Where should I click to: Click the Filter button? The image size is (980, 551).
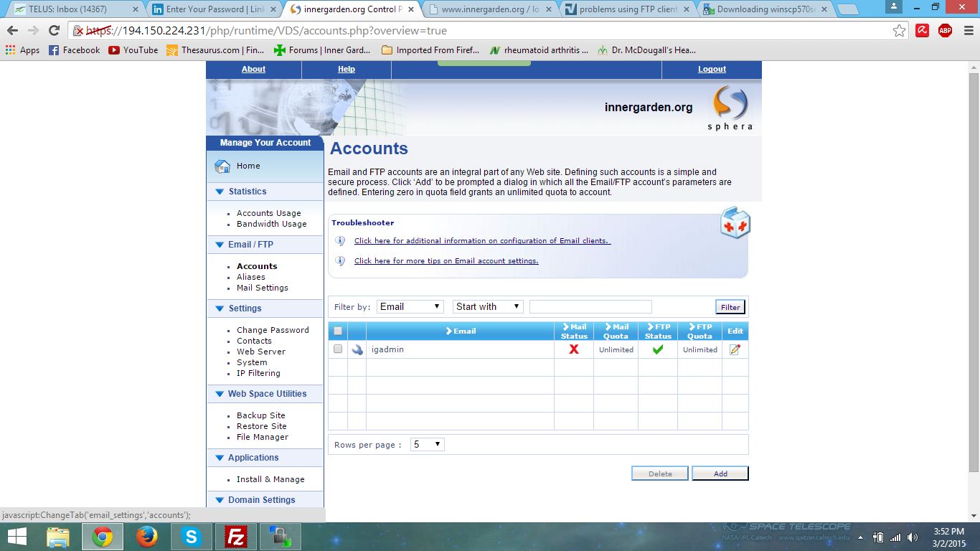730,307
